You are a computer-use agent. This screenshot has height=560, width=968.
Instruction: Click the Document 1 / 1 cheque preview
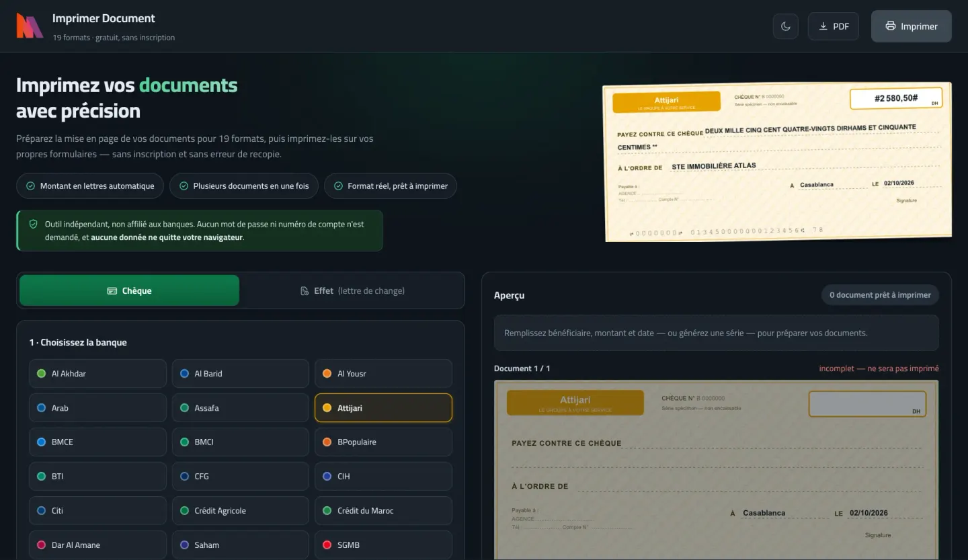[717, 470]
